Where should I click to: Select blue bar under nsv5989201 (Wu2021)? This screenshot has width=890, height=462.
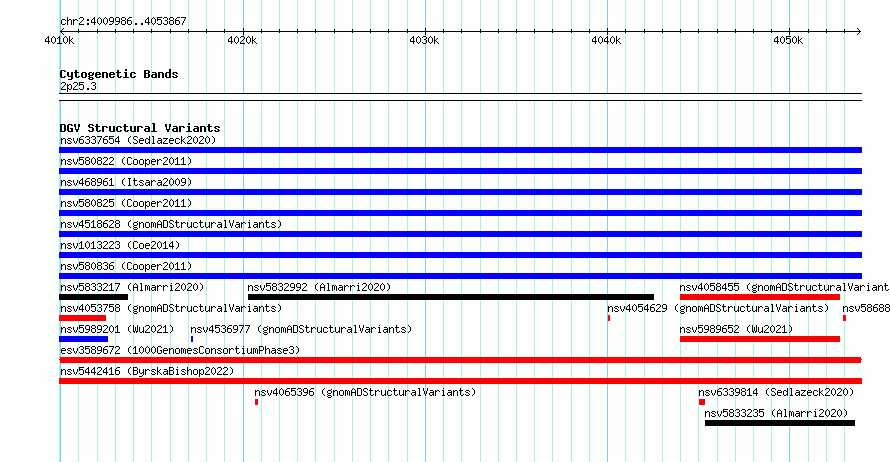[83, 339]
